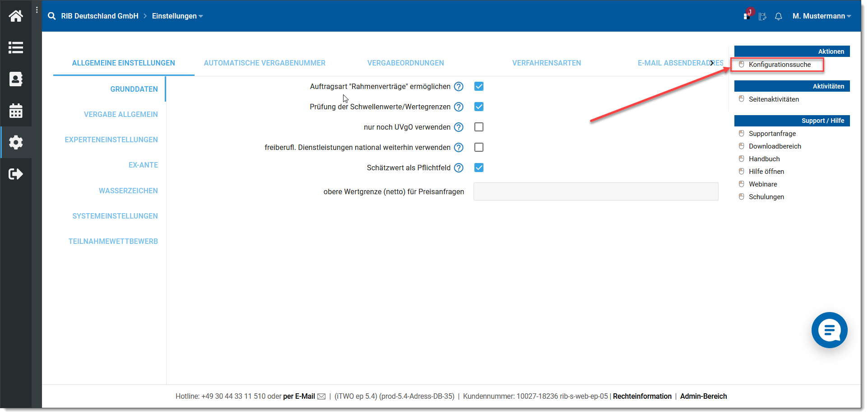The width and height of the screenshot is (868, 415).
Task: Click RIB Deutschland GmbH breadcrumb
Action: pos(100,16)
